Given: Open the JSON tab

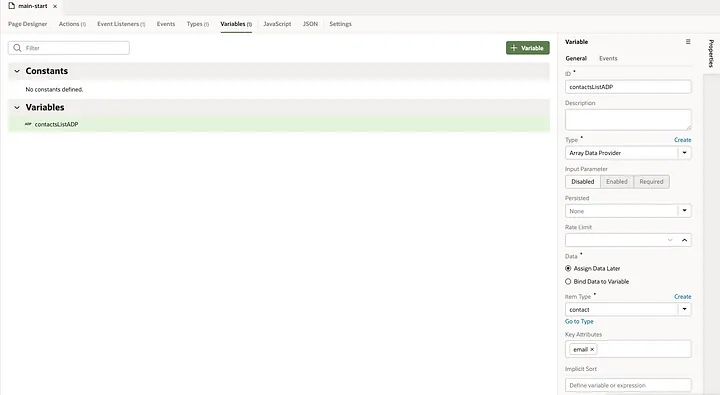Looking at the screenshot, I should pyautogui.click(x=310, y=24).
